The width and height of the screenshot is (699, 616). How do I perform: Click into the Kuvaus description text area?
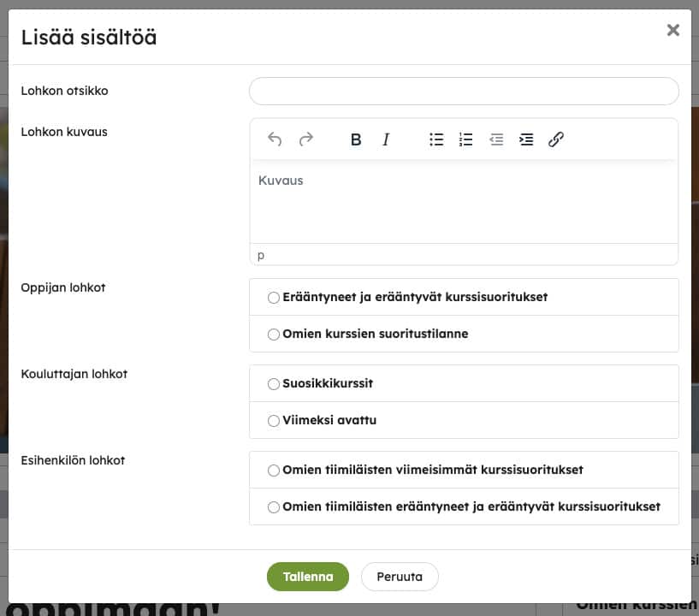[x=464, y=201]
